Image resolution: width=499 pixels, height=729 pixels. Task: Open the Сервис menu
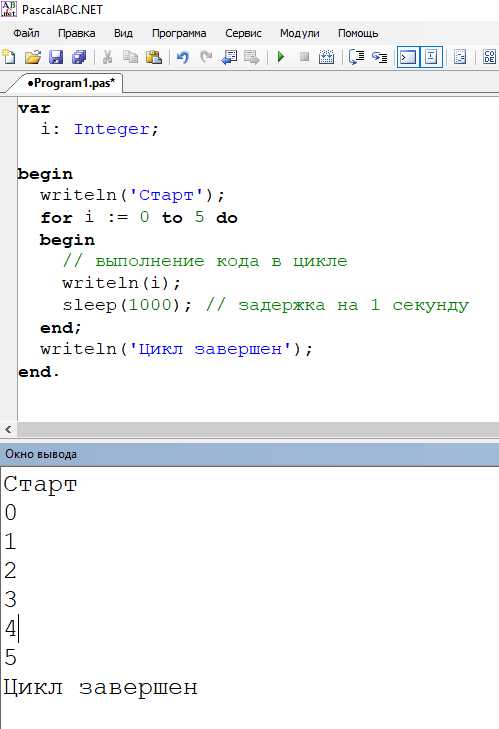pos(243,33)
